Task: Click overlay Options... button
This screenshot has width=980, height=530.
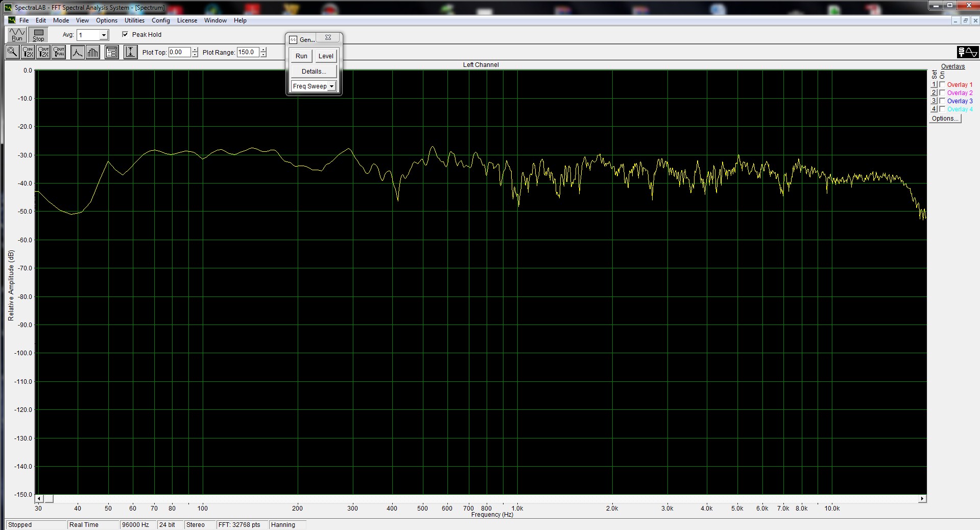Action: [945, 119]
